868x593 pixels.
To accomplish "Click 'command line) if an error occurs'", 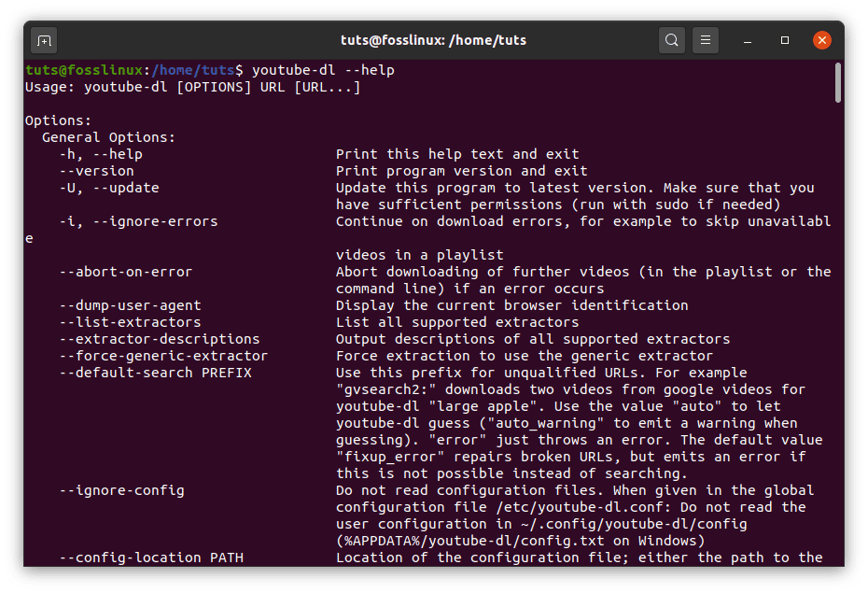I will pyautogui.click(x=470, y=289).
